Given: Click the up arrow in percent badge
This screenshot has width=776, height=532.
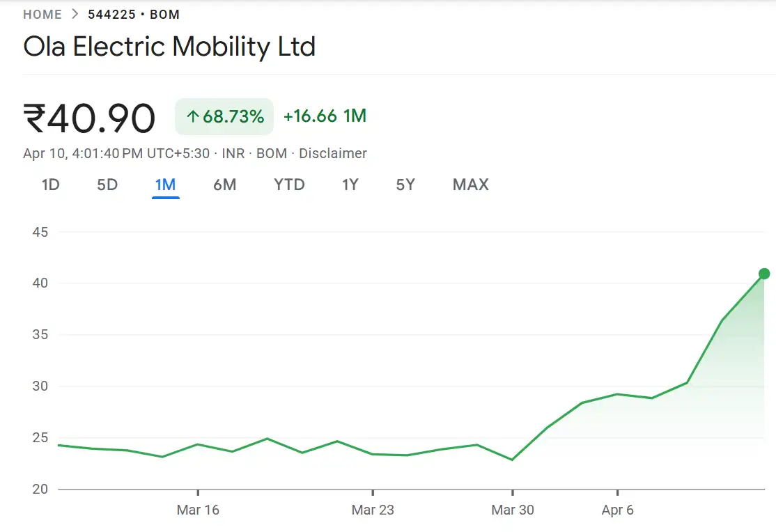Looking at the screenshot, I should click(x=193, y=117).
